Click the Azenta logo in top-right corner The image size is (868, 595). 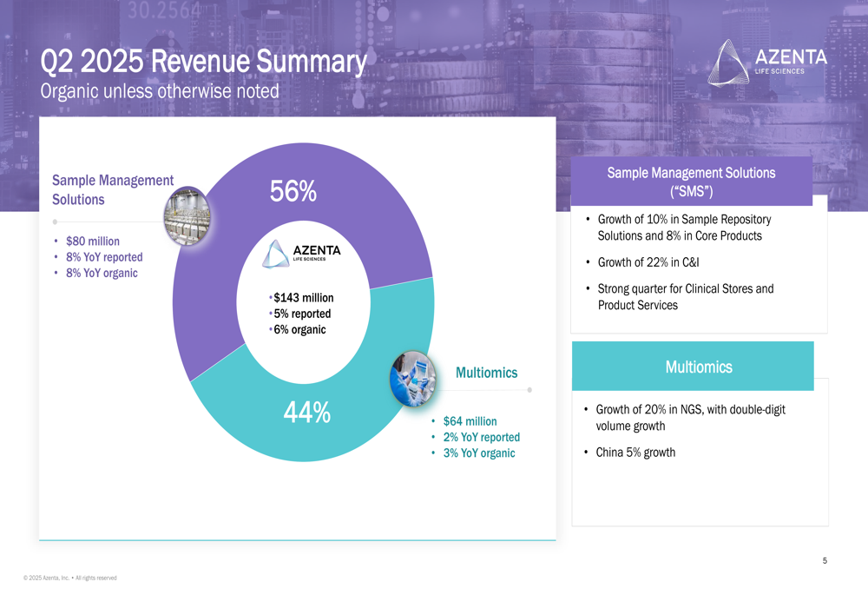pos(768,63)
